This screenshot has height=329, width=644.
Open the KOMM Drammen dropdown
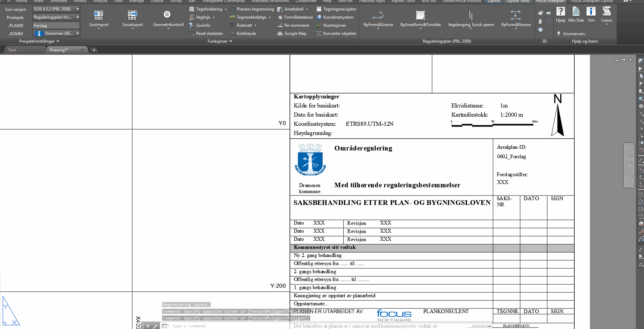(x=77, y=33)
